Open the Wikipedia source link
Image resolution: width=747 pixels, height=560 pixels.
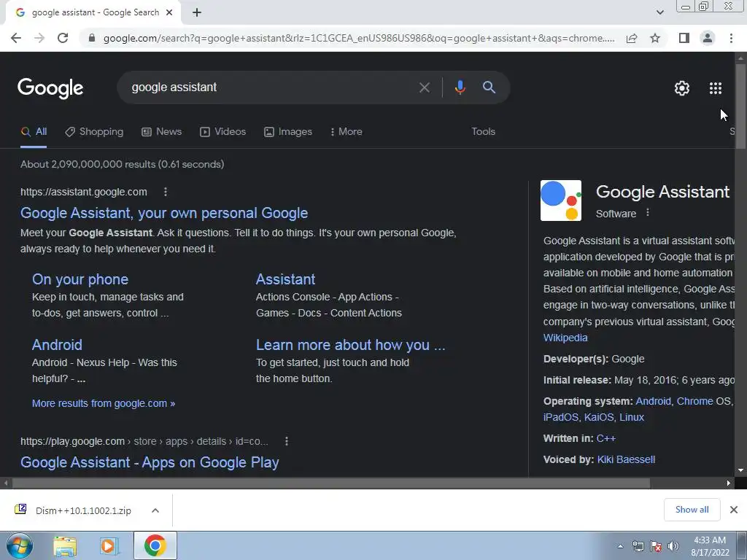coord(565,338)
